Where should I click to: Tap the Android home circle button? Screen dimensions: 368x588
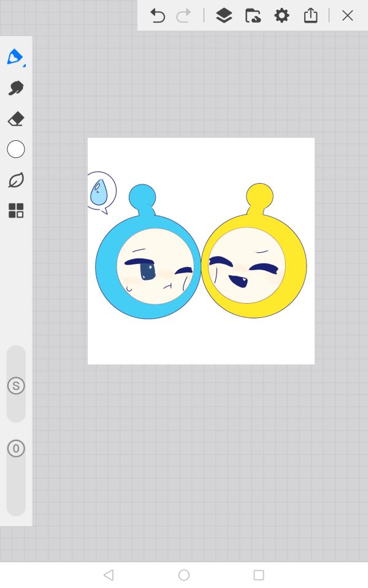[x=184, y=575]
